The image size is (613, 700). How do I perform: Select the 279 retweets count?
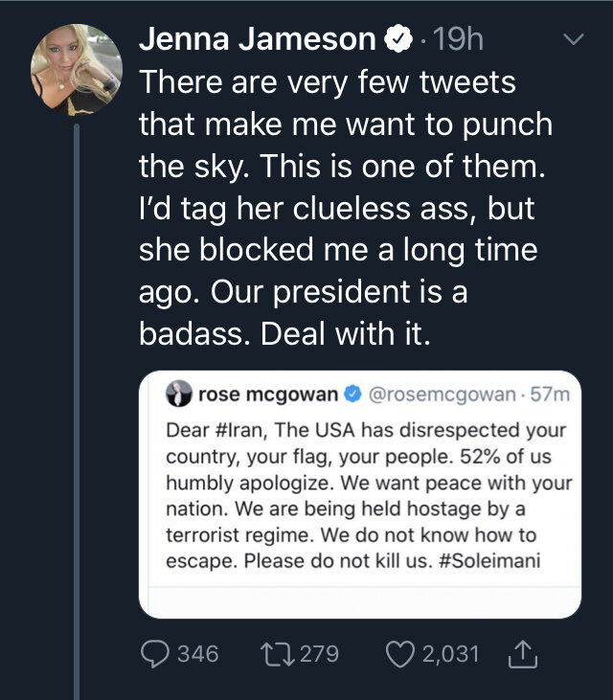point(319,654)
